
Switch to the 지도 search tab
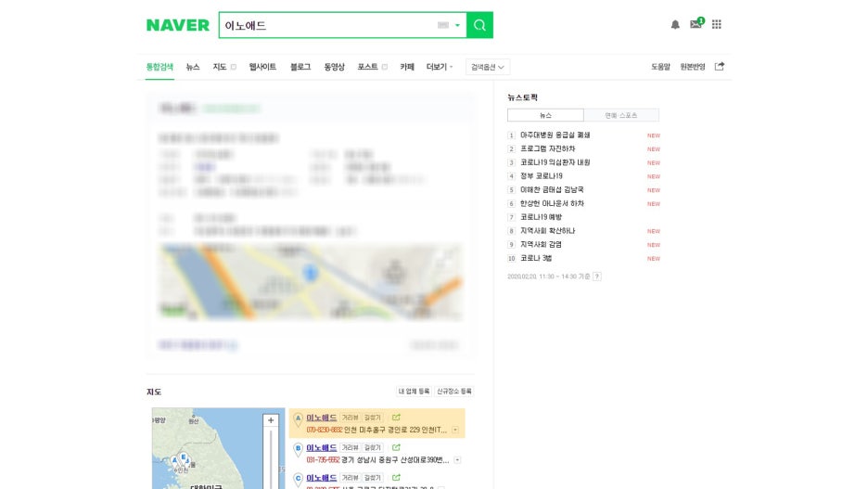pyautogui.click(x=220, y=67)
